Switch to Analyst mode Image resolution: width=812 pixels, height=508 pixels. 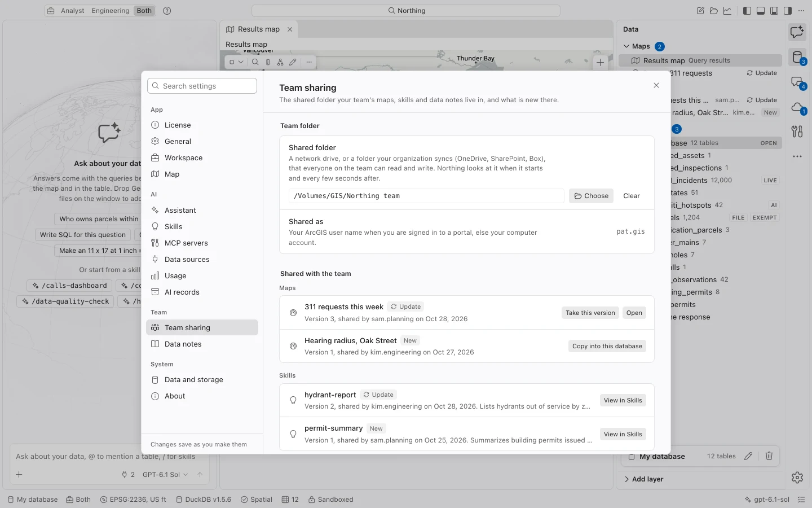coord(73,11)
